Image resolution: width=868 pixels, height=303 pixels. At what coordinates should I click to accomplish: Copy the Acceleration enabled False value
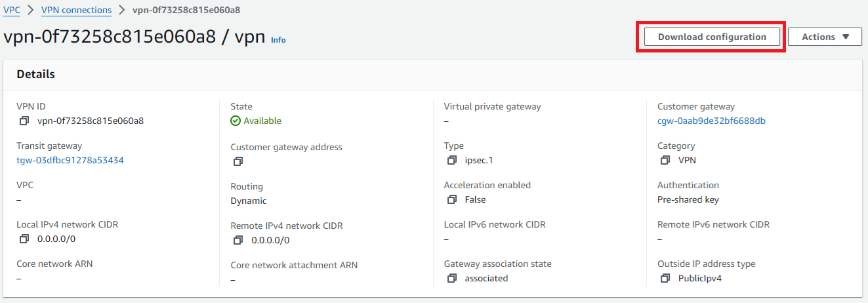pos(451,199)
